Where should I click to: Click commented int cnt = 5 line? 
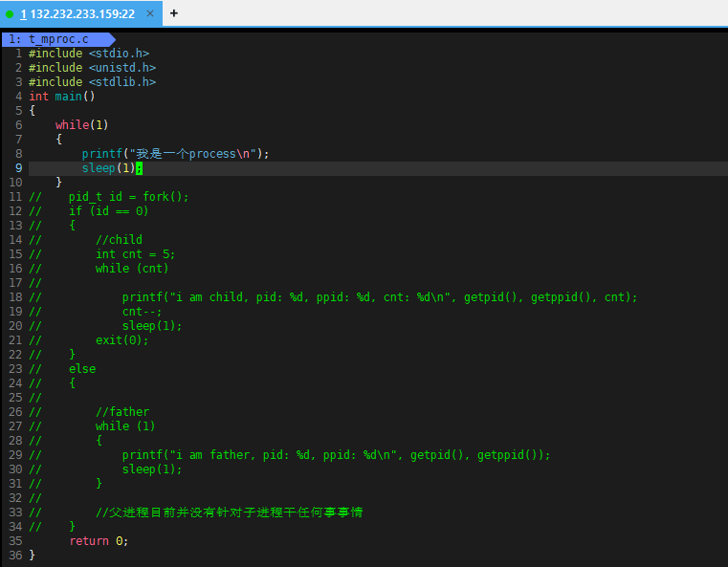coord(135,254)
